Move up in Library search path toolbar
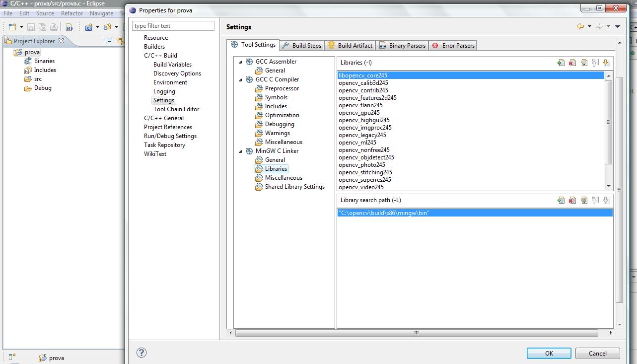Image resolution: width=637 pixels, height=364 pixels. coord(595,200)
